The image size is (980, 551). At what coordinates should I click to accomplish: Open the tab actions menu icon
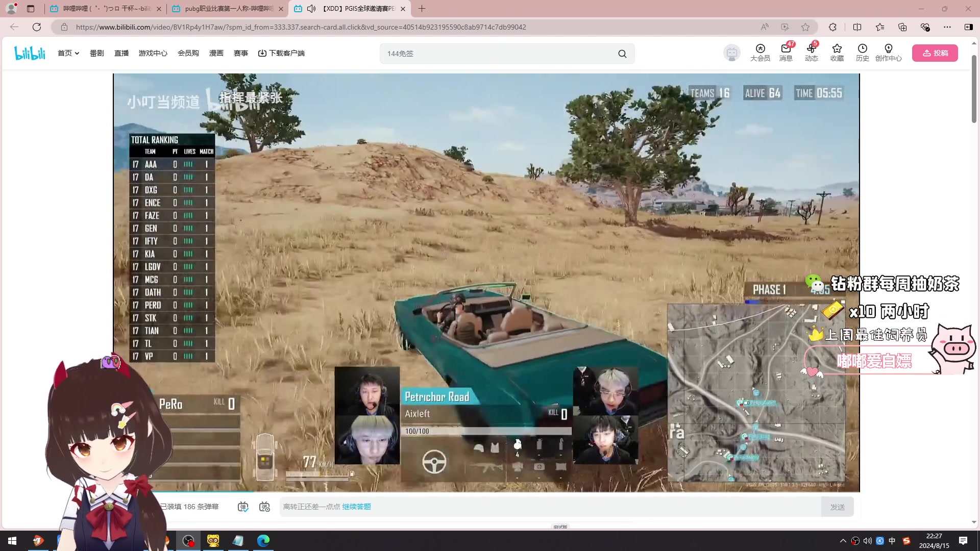[x=31, y=9]
